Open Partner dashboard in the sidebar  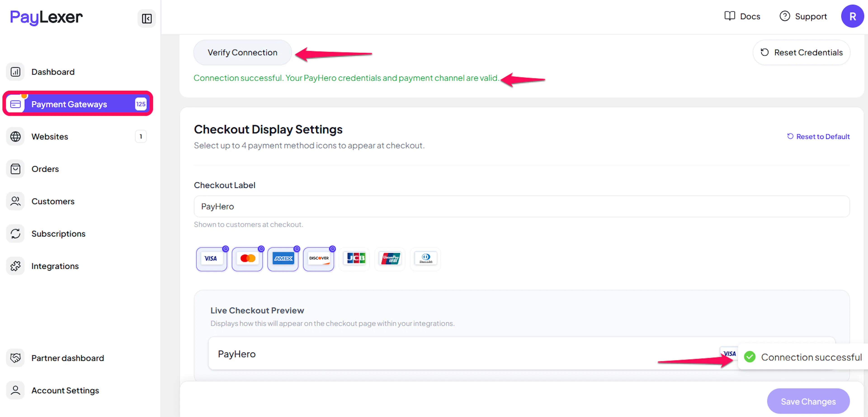(x=78, y=358)
